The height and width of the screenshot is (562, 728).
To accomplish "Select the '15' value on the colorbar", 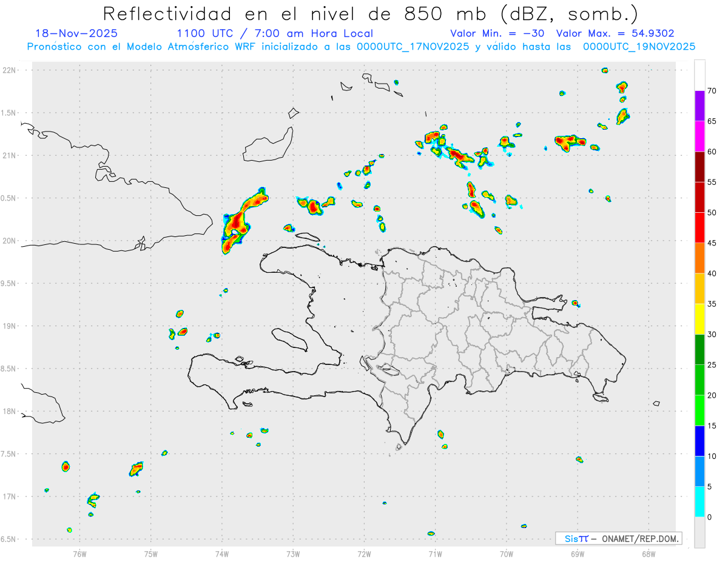I will (712, 426).
